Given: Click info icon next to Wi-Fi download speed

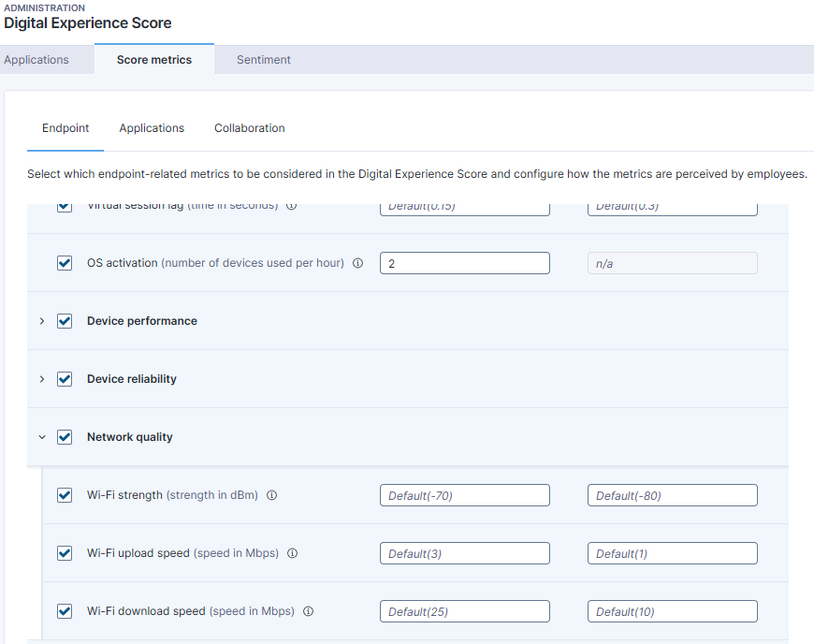Looking at the screenshot, I should [308, 612].
